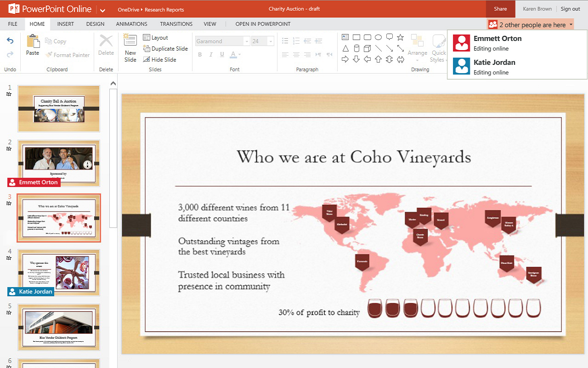588x368 pixels.
Task: Open the Research Reports breadcrumb link
Action: tap(164, 9)
